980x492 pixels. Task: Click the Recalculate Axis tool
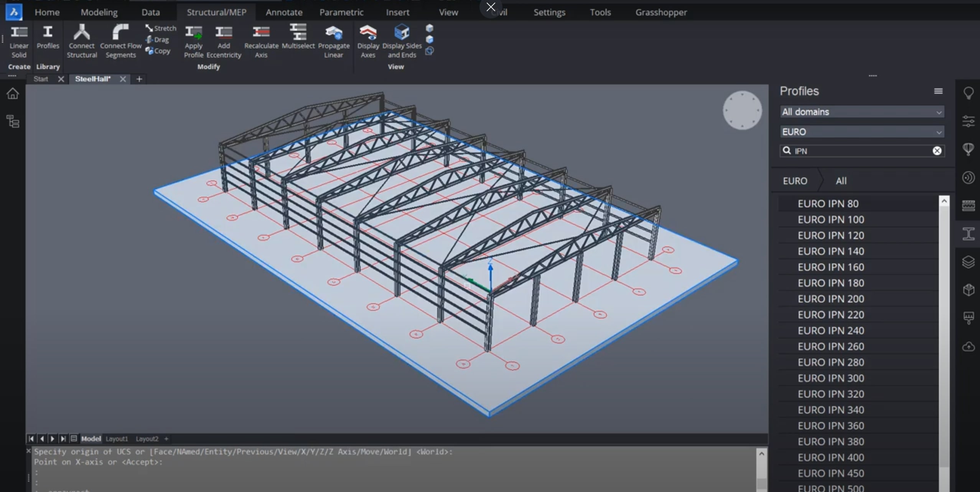point(261,41)
